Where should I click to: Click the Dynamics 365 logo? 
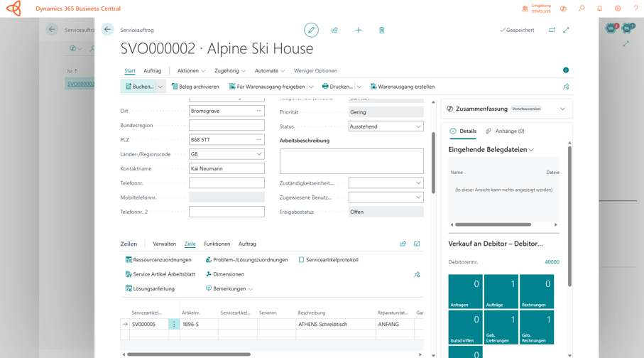13,9
